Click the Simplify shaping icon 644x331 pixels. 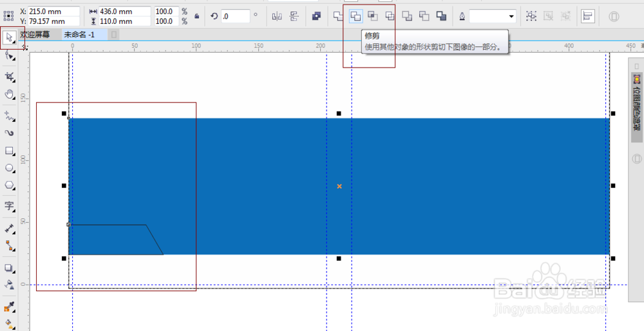[390, 16]
